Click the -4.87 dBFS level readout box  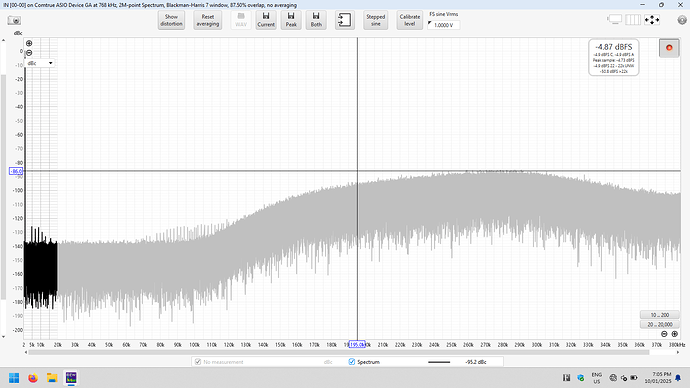tap(614, 58)
